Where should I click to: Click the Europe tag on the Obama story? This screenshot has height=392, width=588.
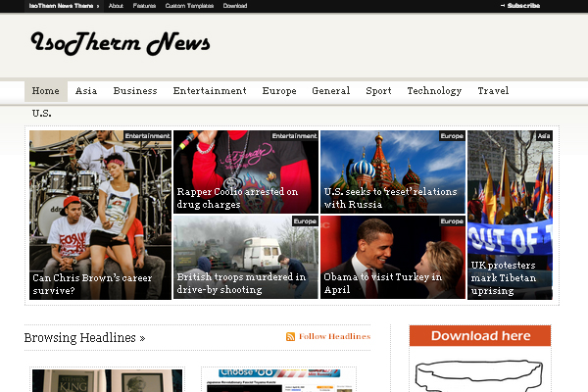(x=452, y=221)
